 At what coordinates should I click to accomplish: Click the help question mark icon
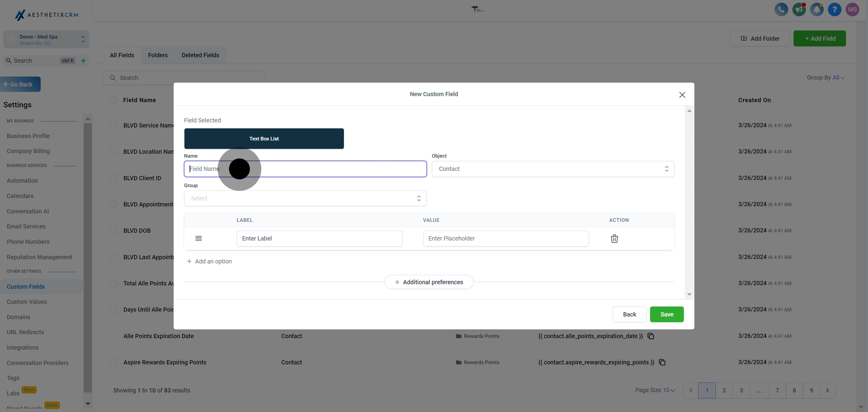(x=834, y=9)
